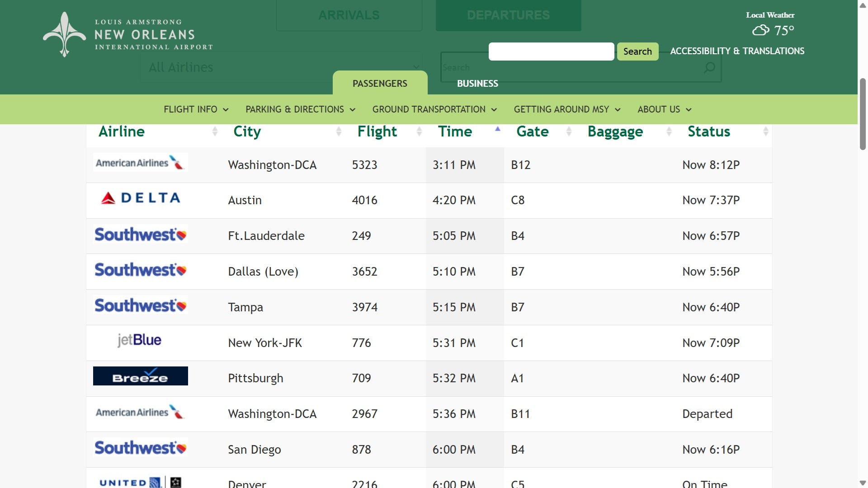The width and height of the screenshot is (868, 488).
Task: Click the airport fleur-de-lis logo
Action: [x=65, y=34]
